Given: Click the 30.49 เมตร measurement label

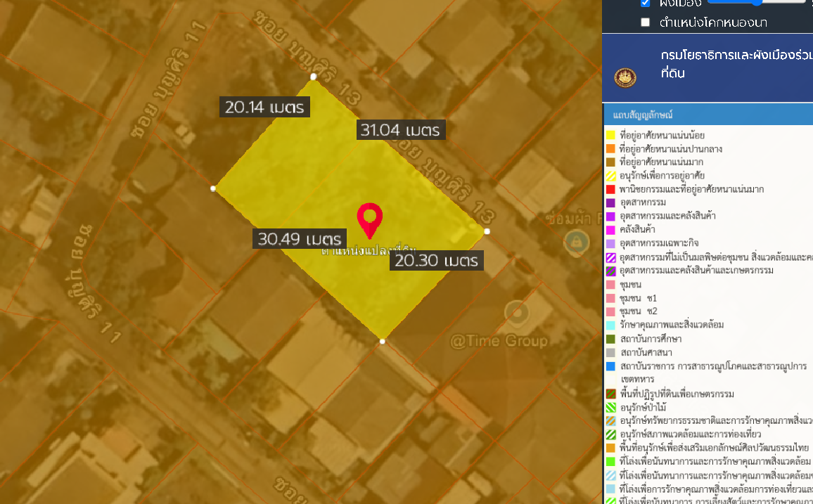Looking at the screenshot, I should pos(300,239).
